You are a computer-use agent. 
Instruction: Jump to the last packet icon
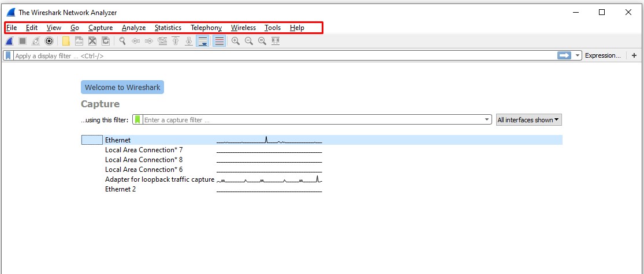pos(188,41)
